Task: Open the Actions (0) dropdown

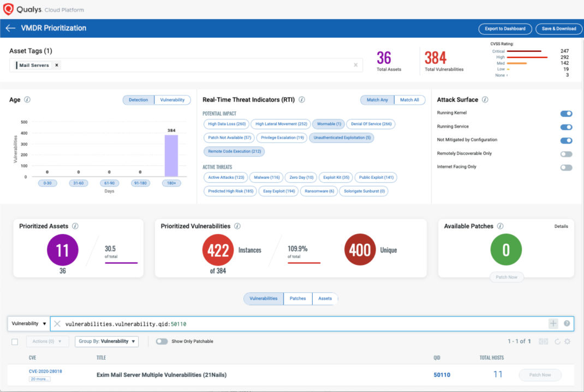Action: click(x=47, y=341)
